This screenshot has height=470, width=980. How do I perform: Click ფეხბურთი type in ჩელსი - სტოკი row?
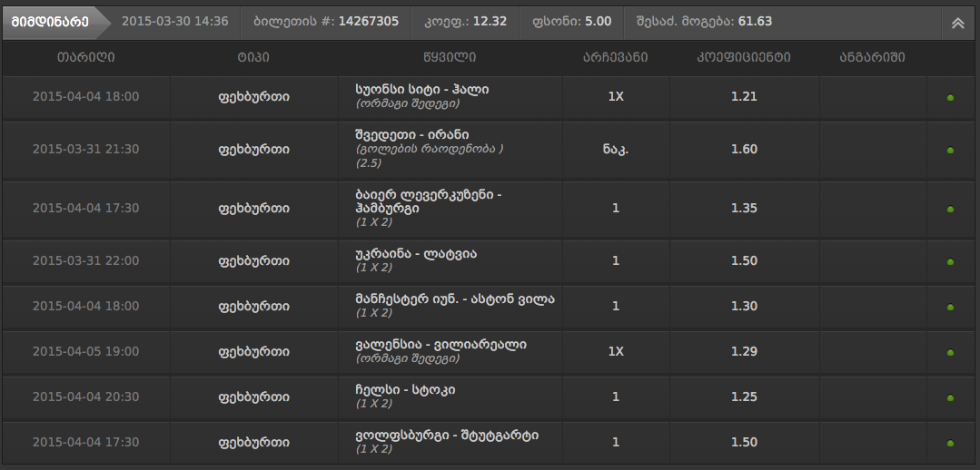pos(253,397)
